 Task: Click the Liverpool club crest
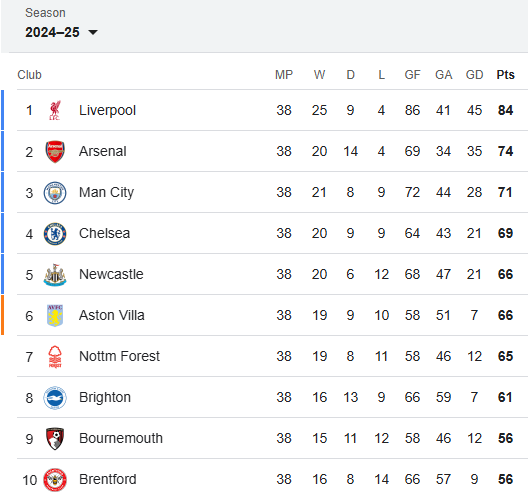pos(55,110)
